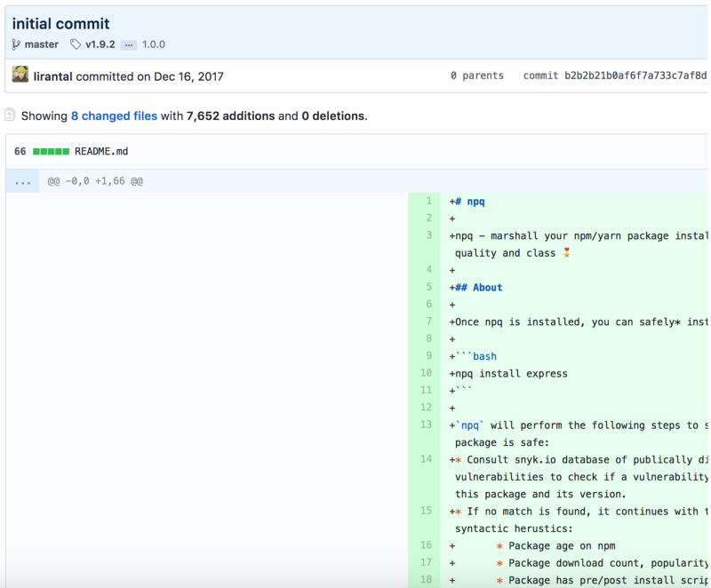
Task: Click the initial commit title
Action: pyautogui.click(x=61, y=24)
